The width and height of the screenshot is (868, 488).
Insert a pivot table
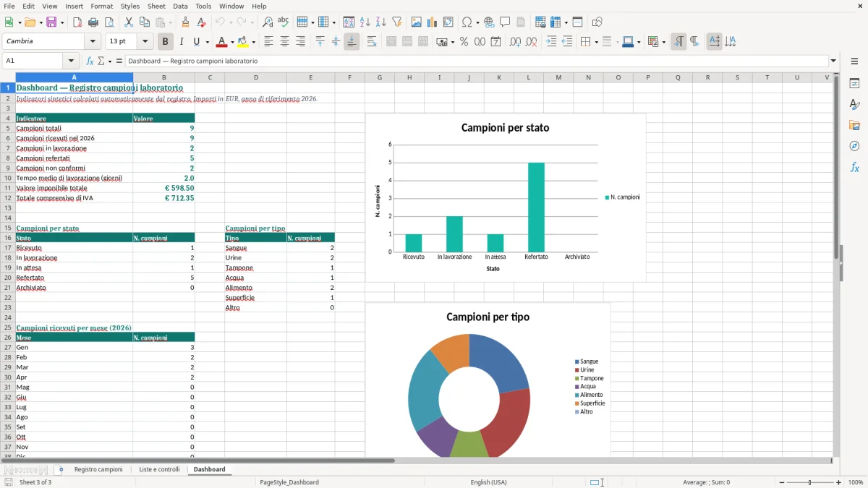point(448,22)
